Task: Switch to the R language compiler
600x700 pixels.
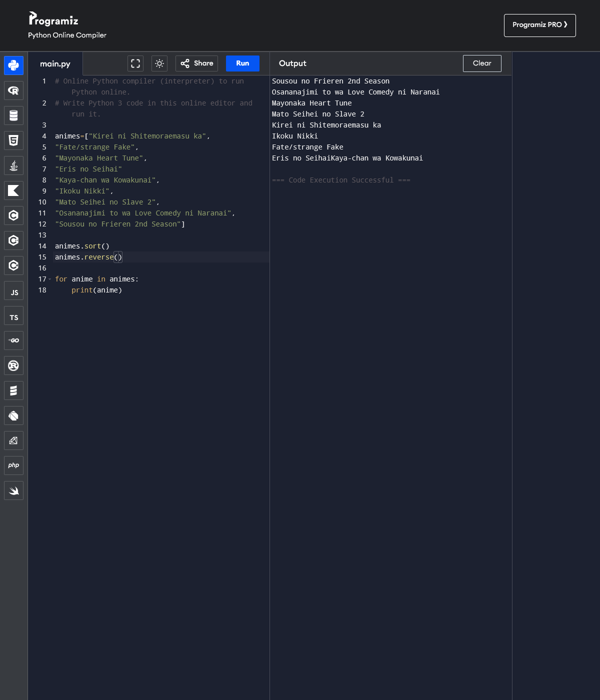Action: pyautogui.click(x=13, y=90)
